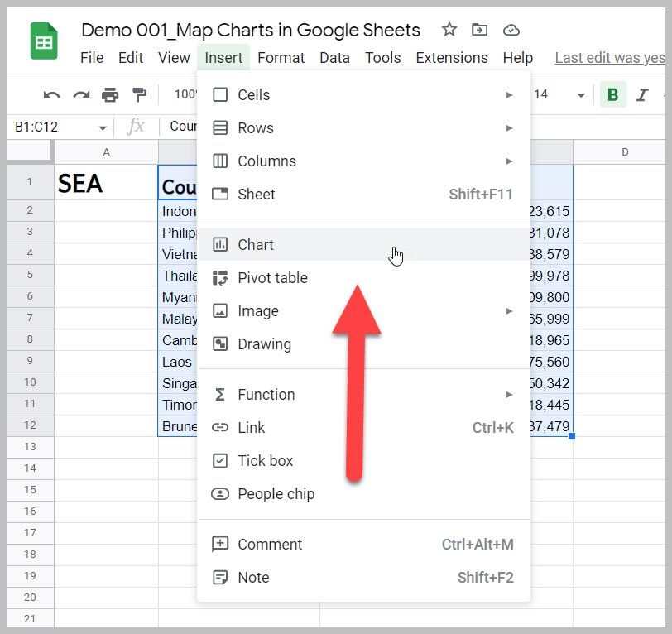Select Comment Ctrl+Alt+M menu entry
This screenshot has height=634, width=672.
click(x=364, y=544)
